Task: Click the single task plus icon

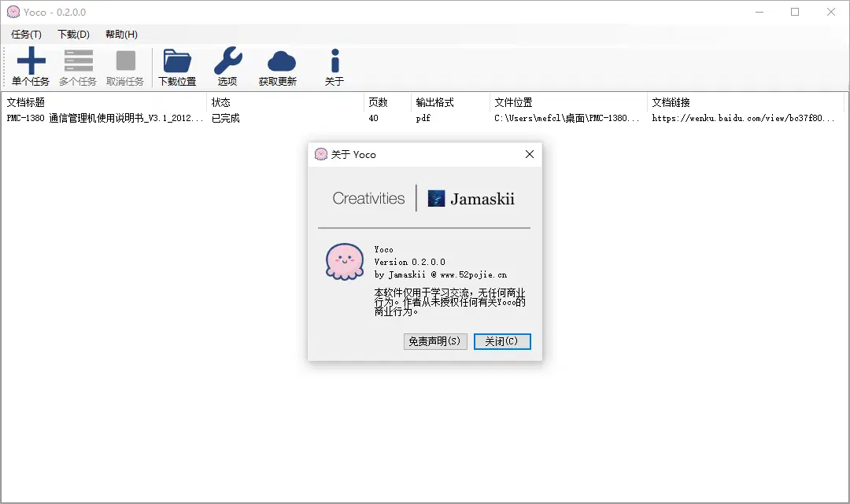Action: tap(31, 60)
